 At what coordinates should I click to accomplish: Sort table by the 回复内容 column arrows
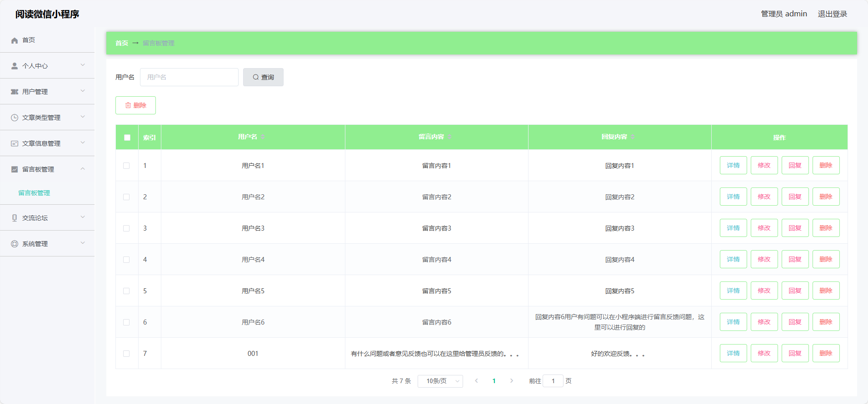(633, 137)
